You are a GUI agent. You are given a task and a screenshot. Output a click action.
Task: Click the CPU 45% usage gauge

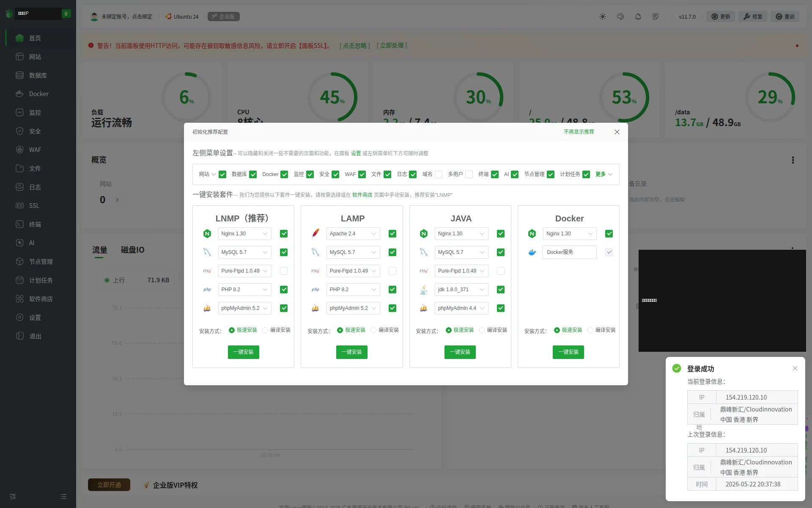tap(332, 97)
